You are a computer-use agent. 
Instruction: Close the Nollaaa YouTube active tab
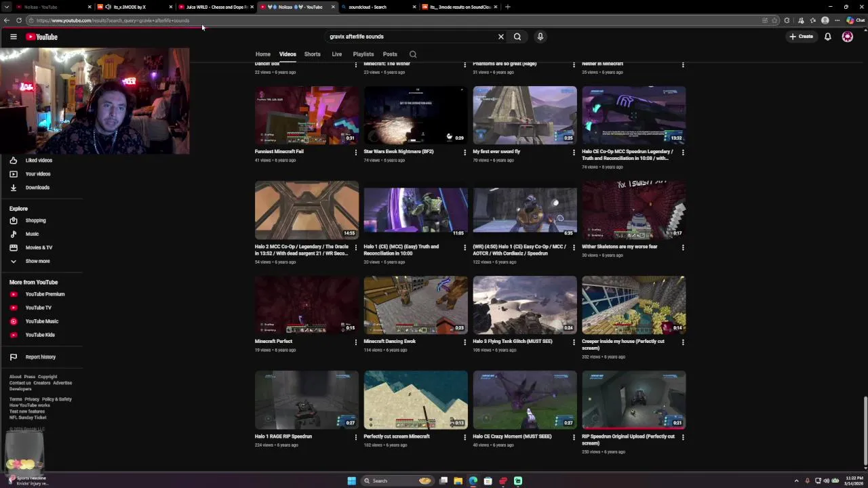coord(333,7)
